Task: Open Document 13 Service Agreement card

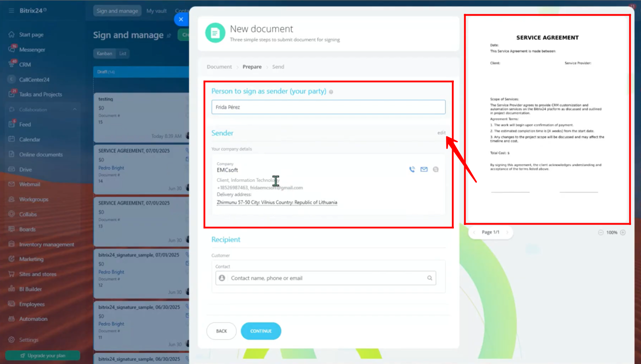Action: [x=141, y=221]
